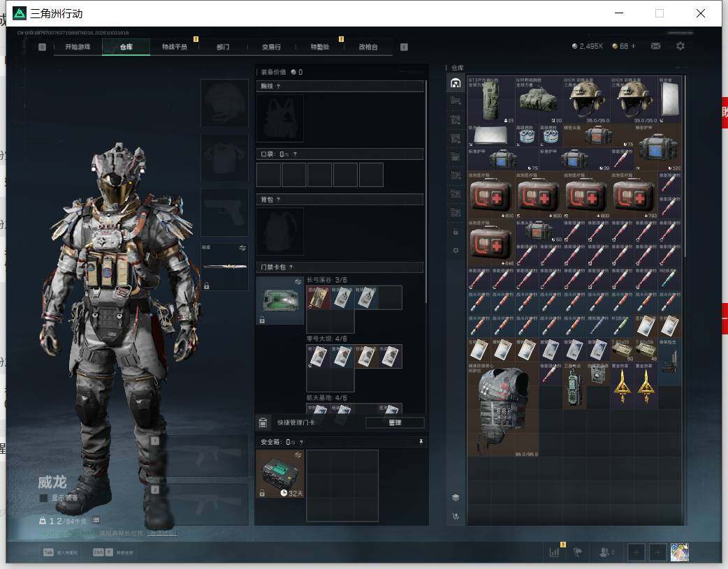Toggle the 显示装备 checkbox
This screenshot has height=569, width=728.
43,498
